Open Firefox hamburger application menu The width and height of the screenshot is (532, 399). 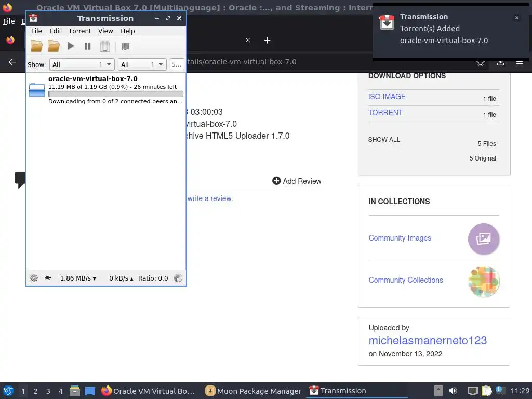coord(520,62)
